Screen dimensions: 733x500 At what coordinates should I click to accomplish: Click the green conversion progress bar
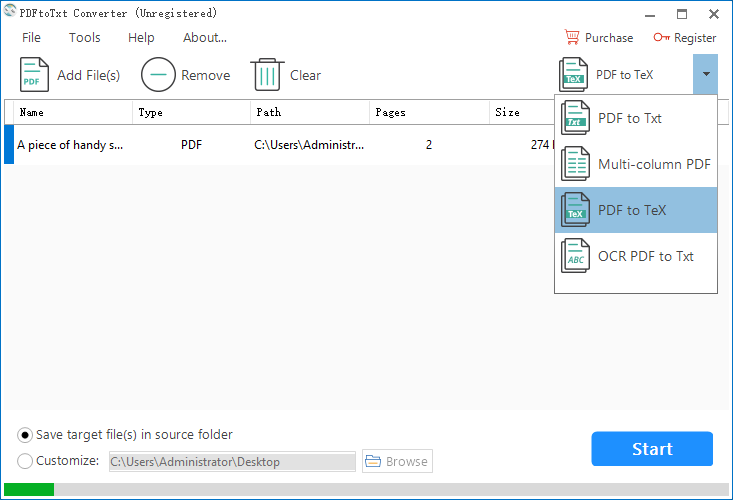click(29, 489)
